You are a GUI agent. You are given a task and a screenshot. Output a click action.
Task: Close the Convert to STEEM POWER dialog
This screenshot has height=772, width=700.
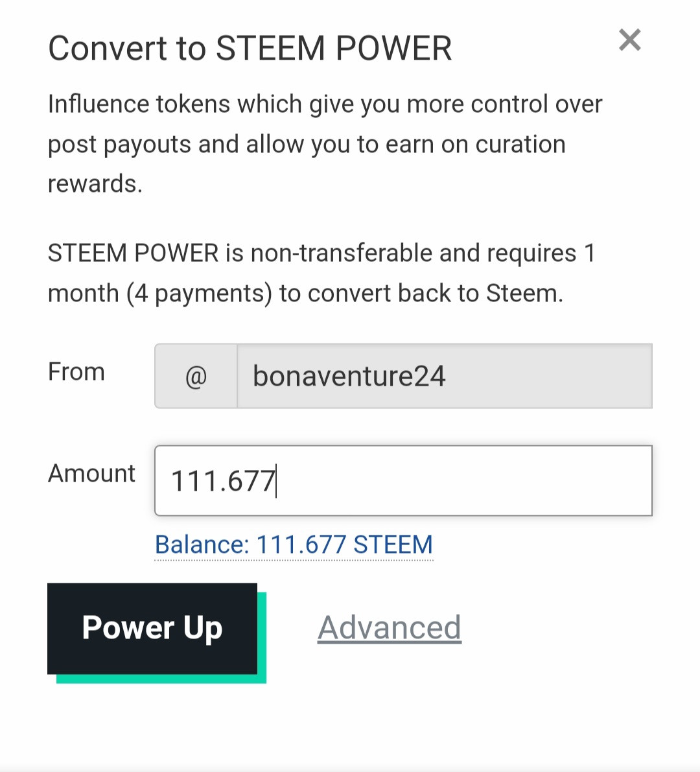[x=629, y=40]
